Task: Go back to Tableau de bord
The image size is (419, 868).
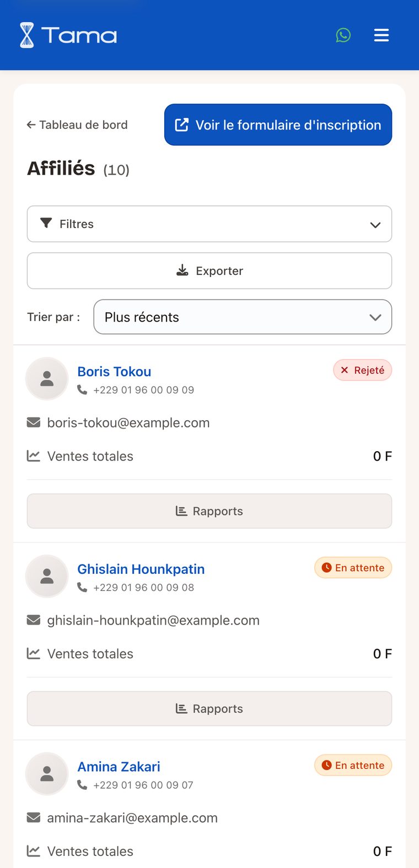Action: coord(77,125)
